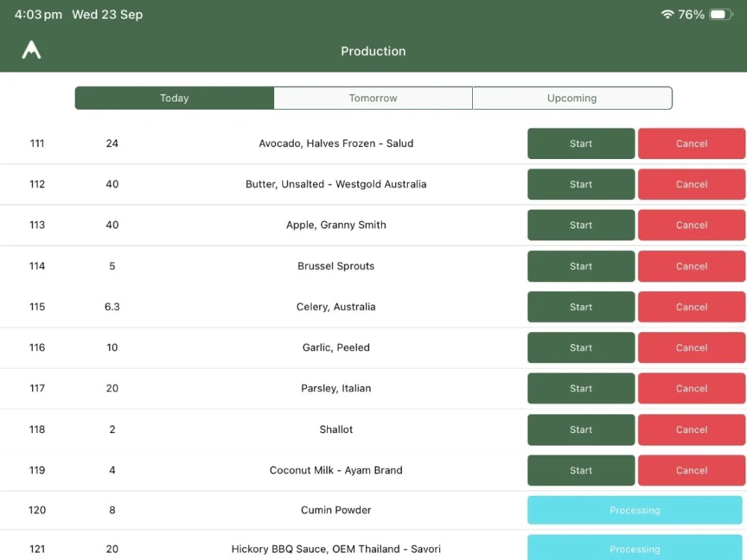Tap Processing for Cumin Powder
Screen dimensions: 747x560
[x=634, y=510]
